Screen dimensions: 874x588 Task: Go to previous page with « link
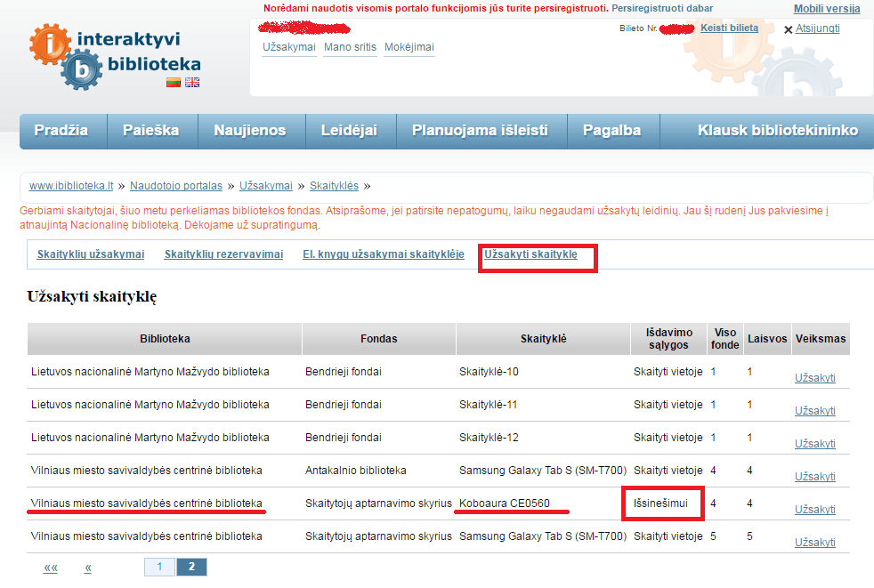point(88,568)
